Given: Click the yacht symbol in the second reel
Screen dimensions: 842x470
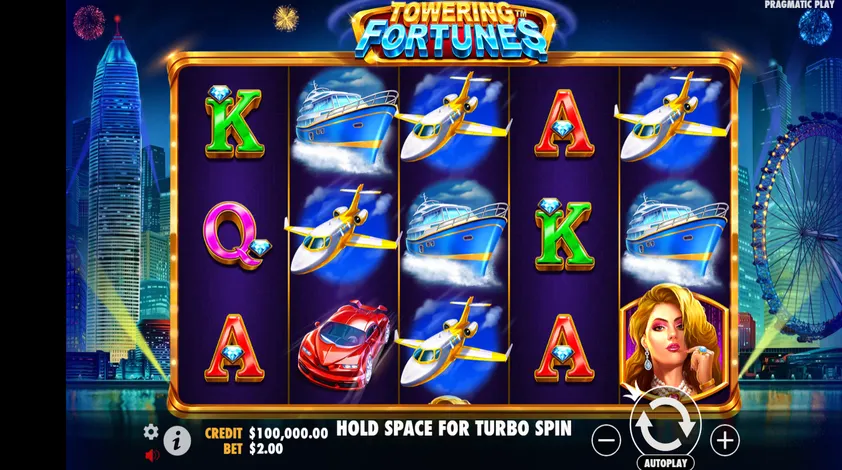Looking at the screenshot, I should pos(344,122).
